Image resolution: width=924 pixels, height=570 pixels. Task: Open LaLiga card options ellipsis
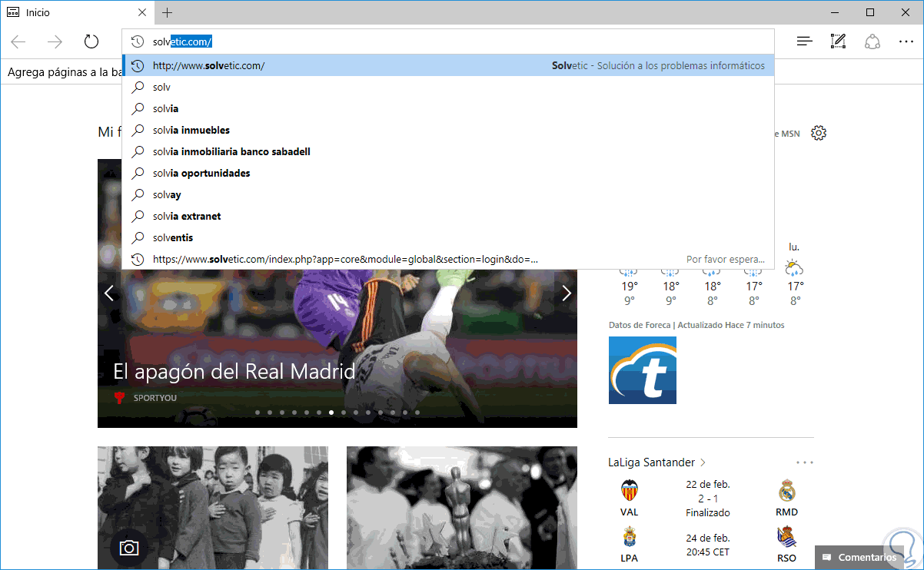pos(805,462)
